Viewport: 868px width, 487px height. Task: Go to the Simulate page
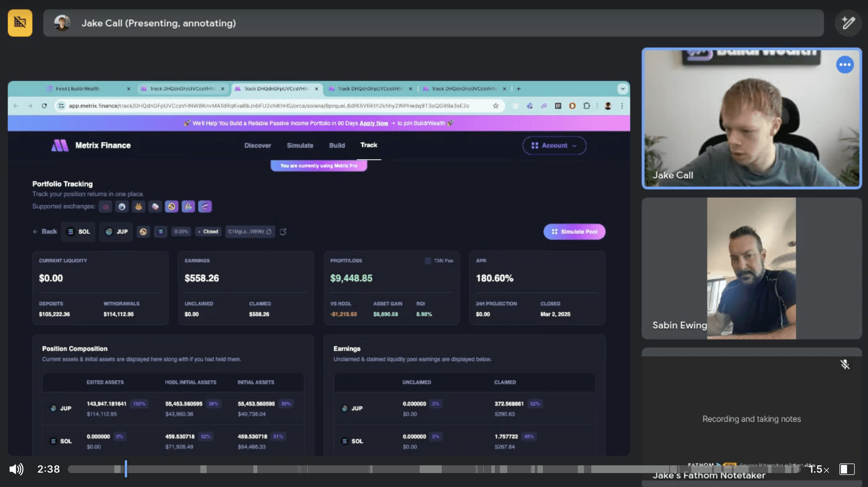[x=300, y=146]
